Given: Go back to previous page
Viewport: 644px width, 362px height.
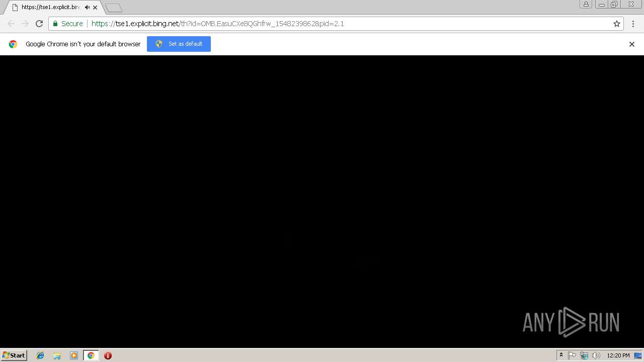Looking at the screenshot, I should point(11,24).
